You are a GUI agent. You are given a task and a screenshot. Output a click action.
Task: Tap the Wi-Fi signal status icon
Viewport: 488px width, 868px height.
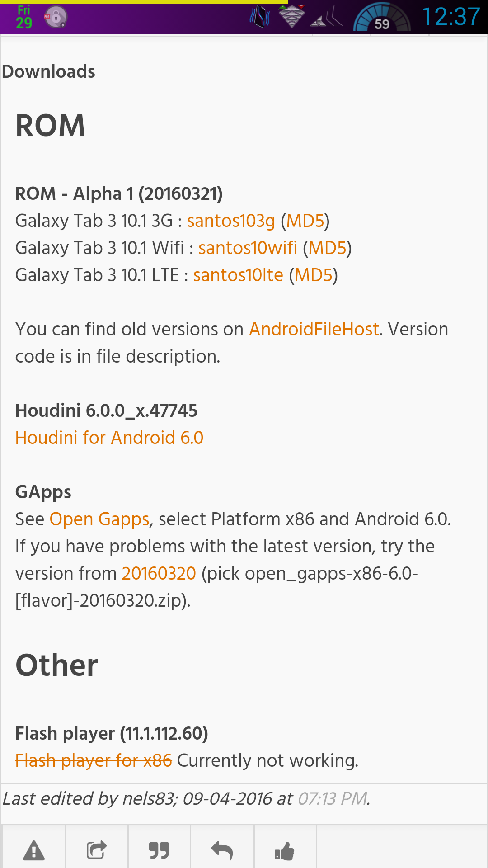tap(291, 17)
